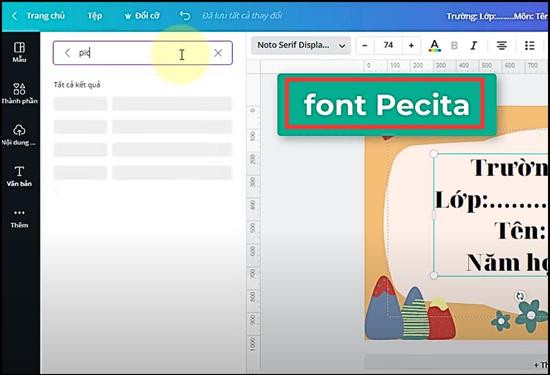Select the text box starting with Trường
Image resolution: width=550 pixels, height=375 pixels.
tap(491, 215)
